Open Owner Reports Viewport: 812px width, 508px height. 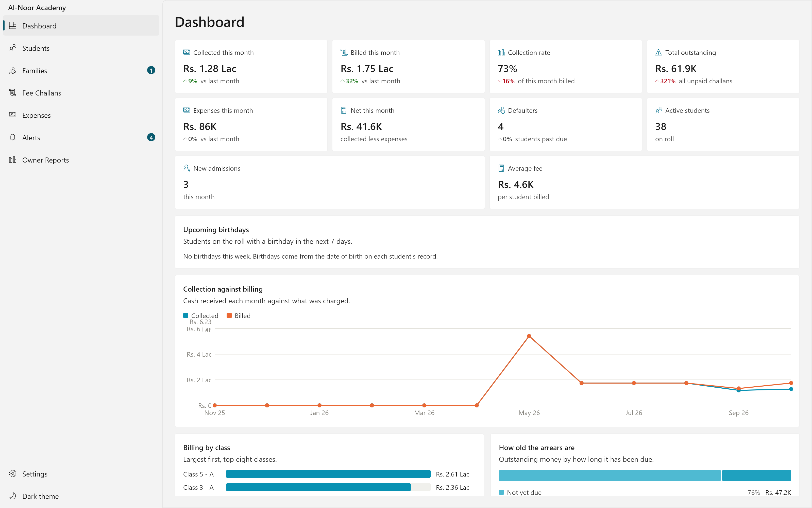81,160
